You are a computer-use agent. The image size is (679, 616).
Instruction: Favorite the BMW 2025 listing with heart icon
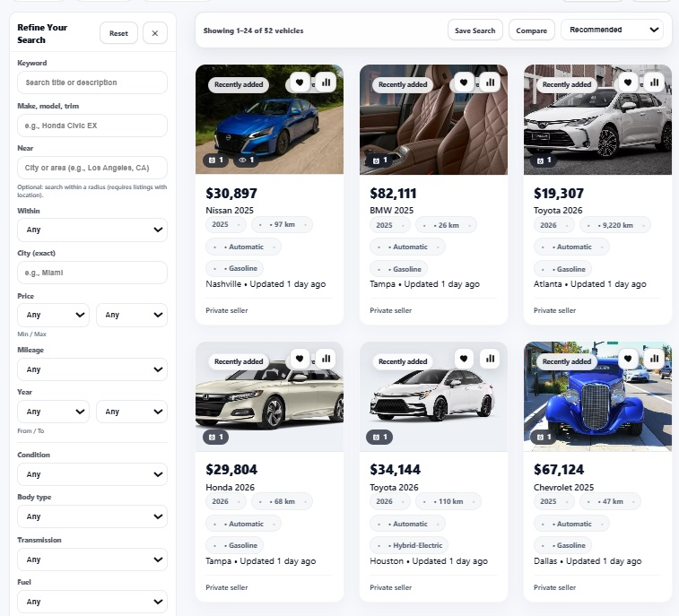464,82
